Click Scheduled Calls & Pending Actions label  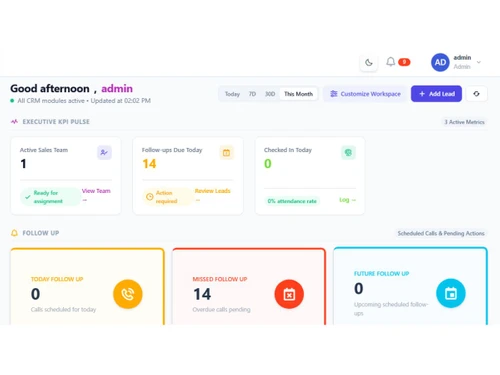pos(441,233)
